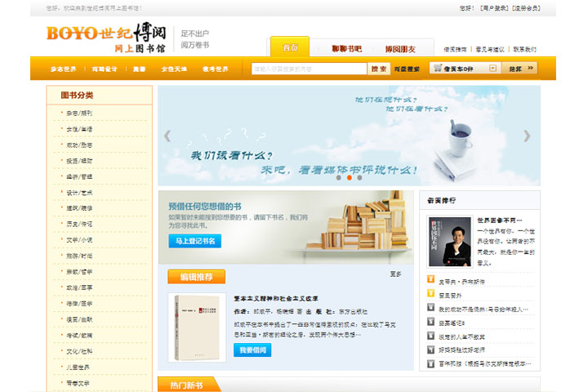Screen dimensions: 588x392
Task: Click the 我要借阅 borrow button
Action: [252, 350]
